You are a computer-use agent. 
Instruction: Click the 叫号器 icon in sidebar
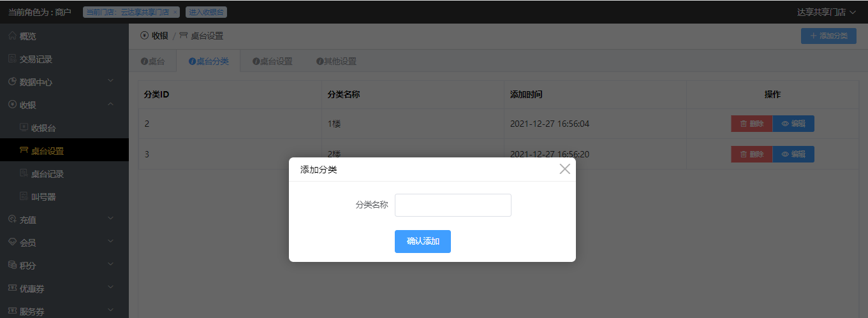click(x=24, y=196)
